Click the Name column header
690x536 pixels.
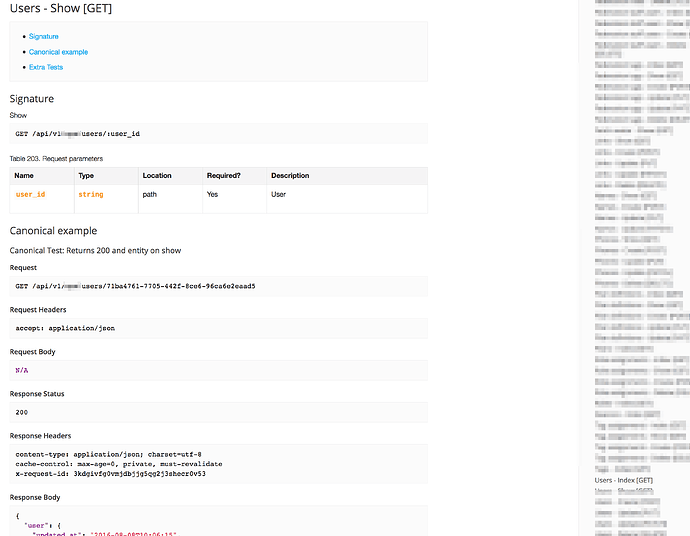tap(24, 176)
